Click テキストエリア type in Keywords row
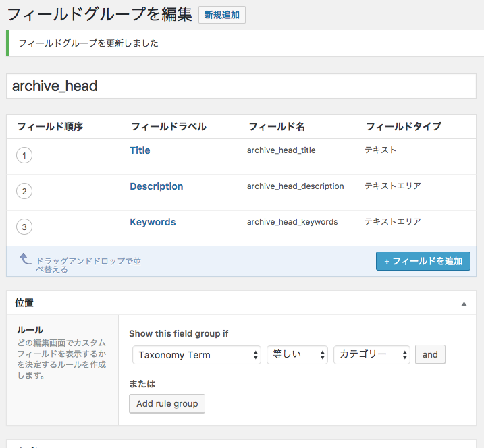Viewport: 484px width, 448px height. [x=393, y=221]
